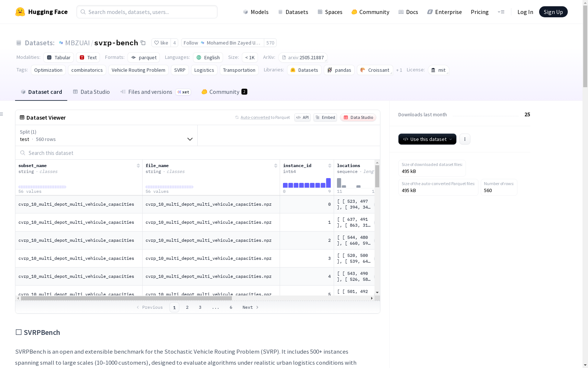Go to the Community nav link
The image size is (588, 368).
click(x=370, y=12)
